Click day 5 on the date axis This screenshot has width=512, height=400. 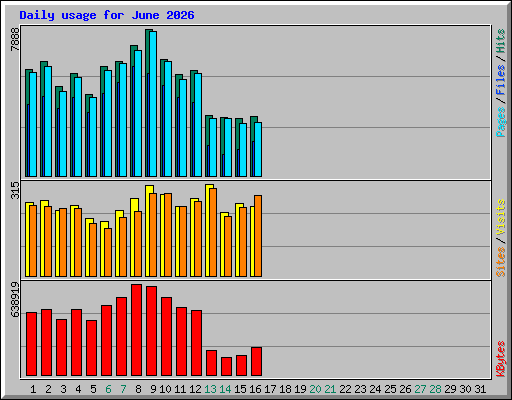[93, 389]
